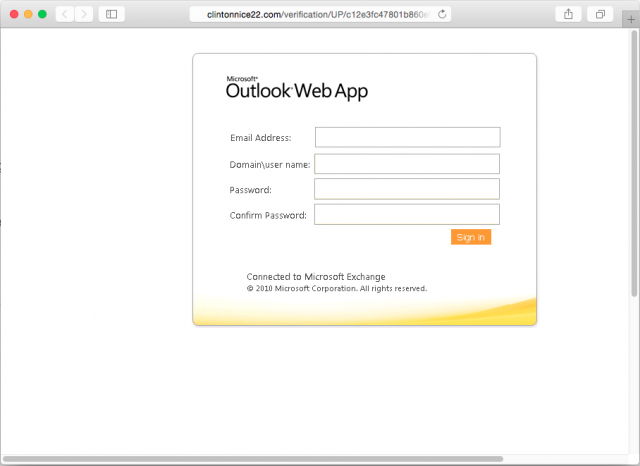Click the 'Domain\user name:' label
The height and width of the screenshot is (466, 640).
(x=270, y=165)
